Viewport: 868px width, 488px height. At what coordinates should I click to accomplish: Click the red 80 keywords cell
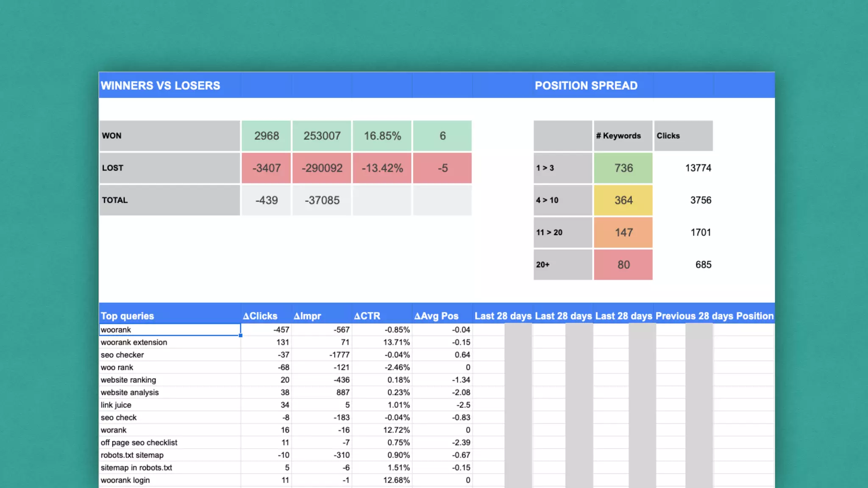(x=623, y=265)
